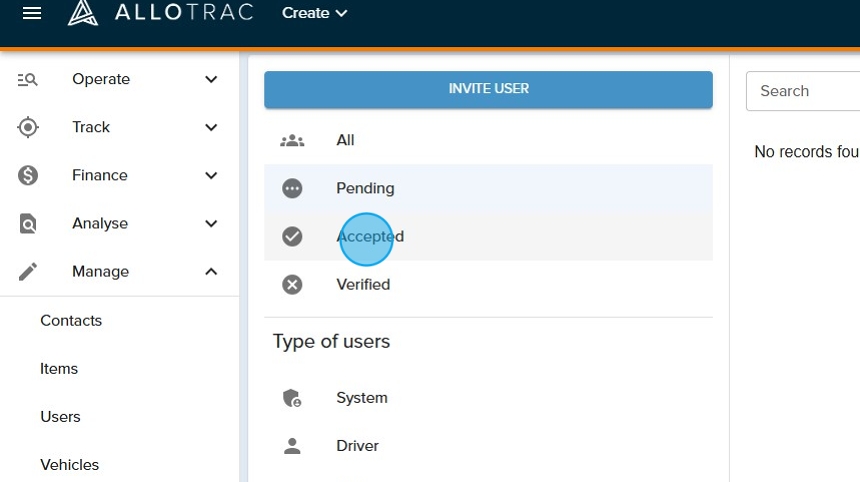Open the Create dropdown menu
This screenshot has width=860, height=482.
point(314,13)
